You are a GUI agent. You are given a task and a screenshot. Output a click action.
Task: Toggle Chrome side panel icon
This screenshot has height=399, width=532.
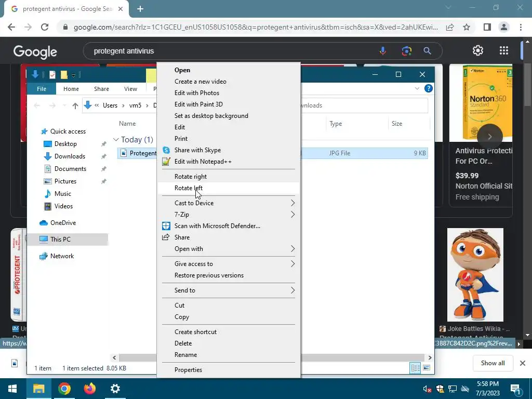click(x=487, y=27)
